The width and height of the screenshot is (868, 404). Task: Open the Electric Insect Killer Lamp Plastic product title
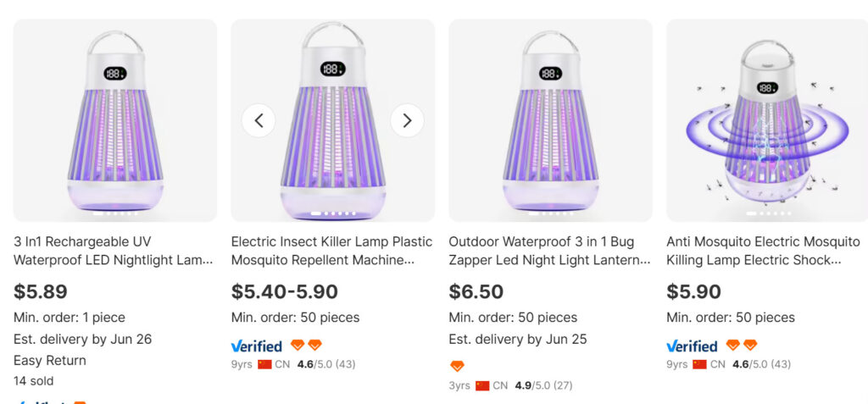(x=331, y=251)
